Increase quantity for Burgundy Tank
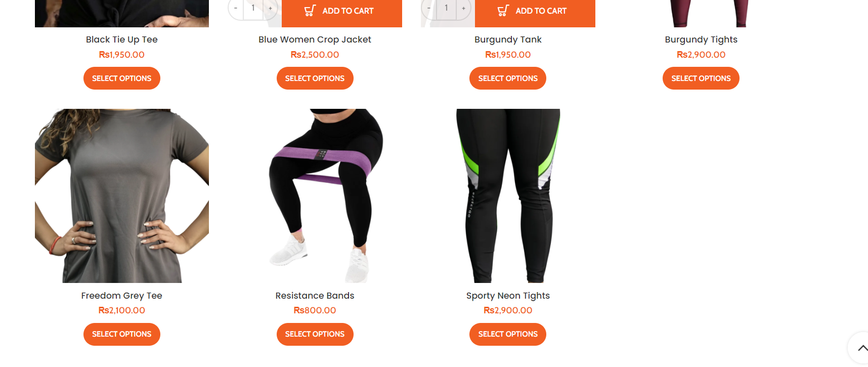 pos(464,8)
